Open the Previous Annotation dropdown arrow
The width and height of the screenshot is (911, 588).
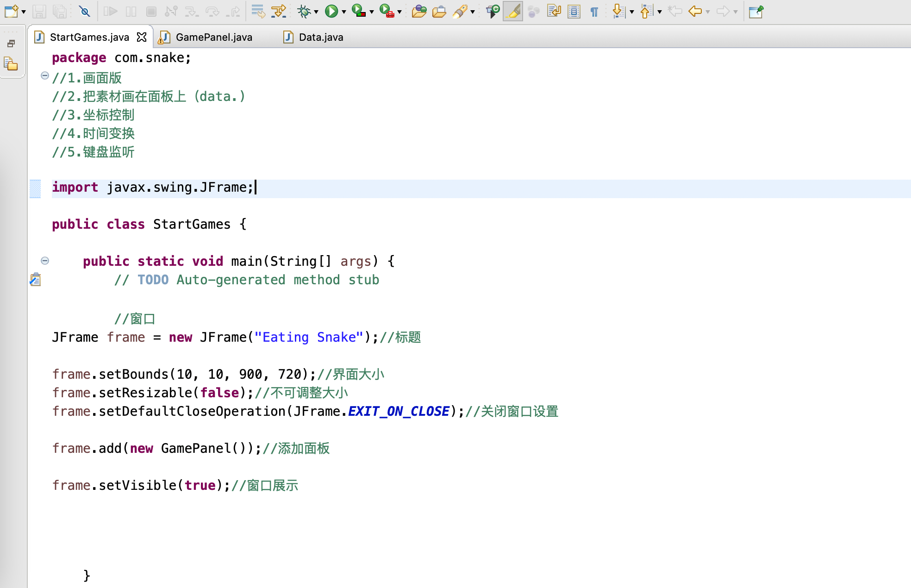coord(660,12)
